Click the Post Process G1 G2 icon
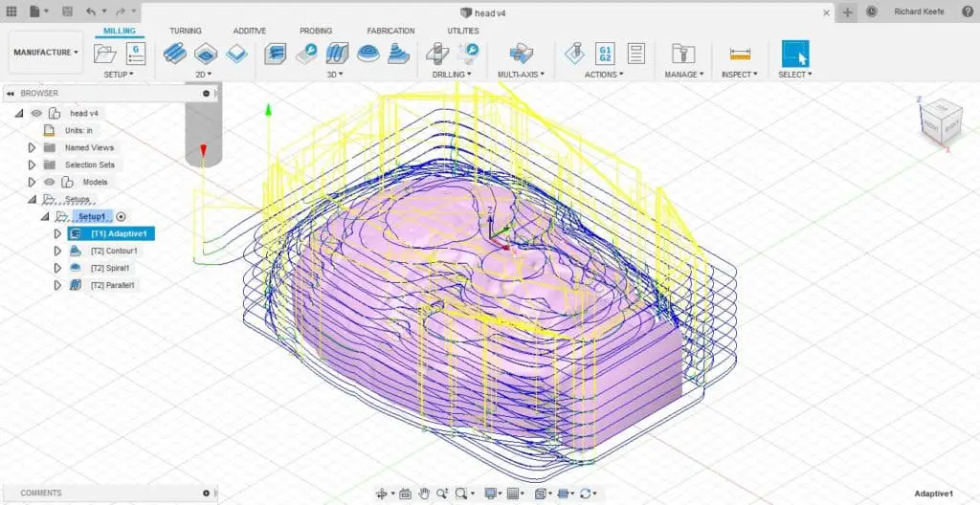The image size is (980, 505). point(605,54)
